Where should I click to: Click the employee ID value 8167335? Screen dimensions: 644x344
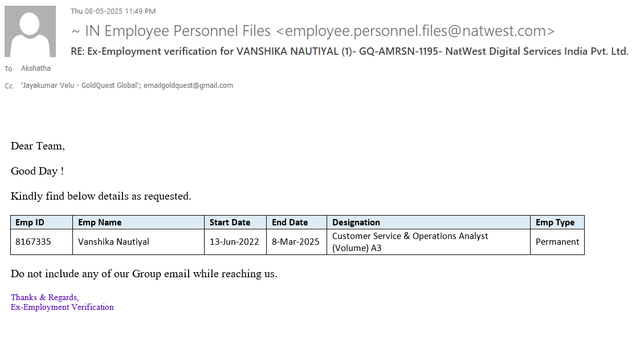click(33, 242)
